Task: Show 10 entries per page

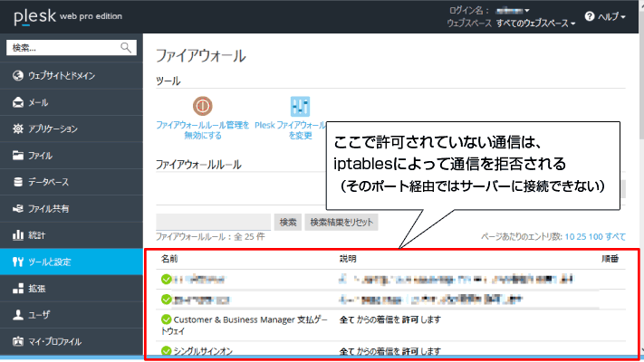Action: pos(569,237)
